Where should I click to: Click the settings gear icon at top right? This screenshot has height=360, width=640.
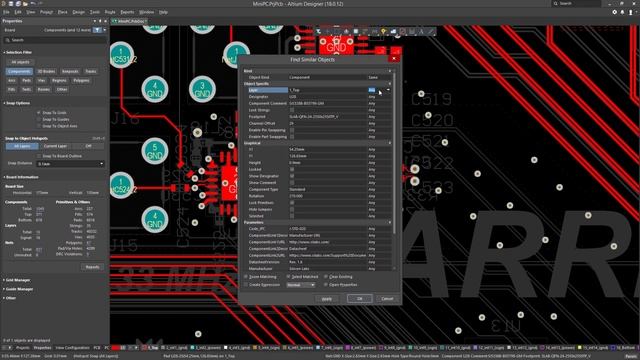coord(615,12)
